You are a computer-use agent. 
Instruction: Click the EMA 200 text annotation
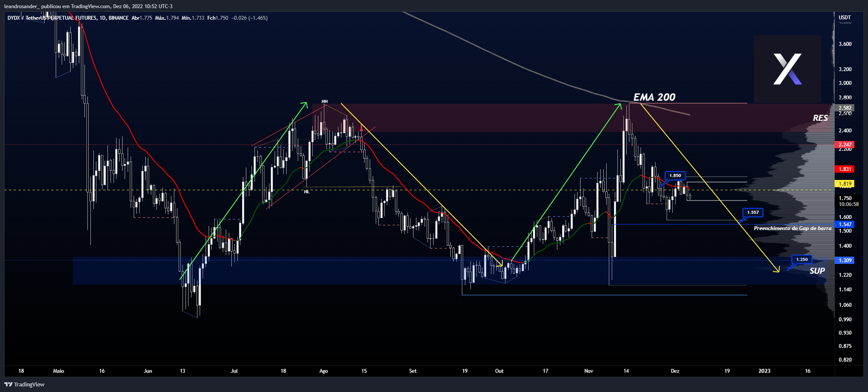point(654,97)
